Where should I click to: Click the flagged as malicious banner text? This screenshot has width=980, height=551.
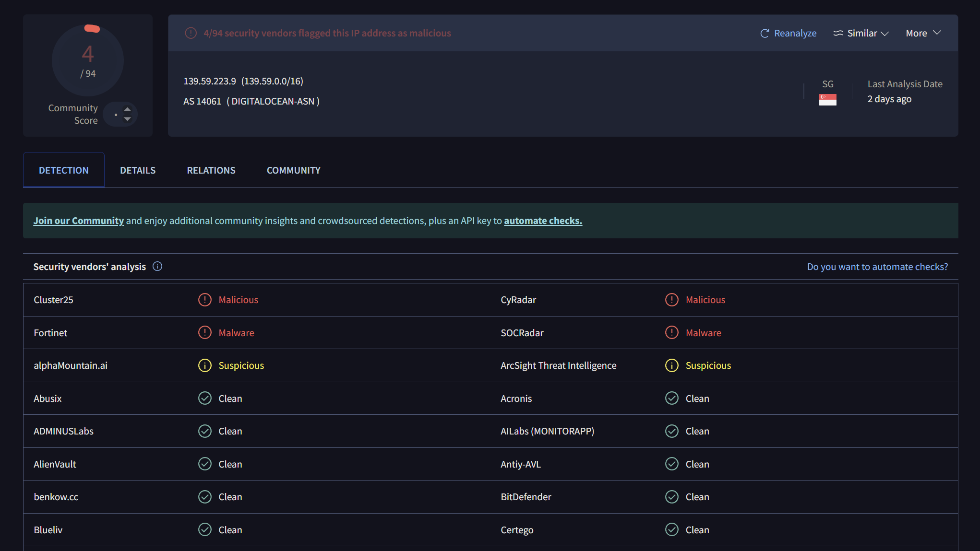(x=327, y=33)
